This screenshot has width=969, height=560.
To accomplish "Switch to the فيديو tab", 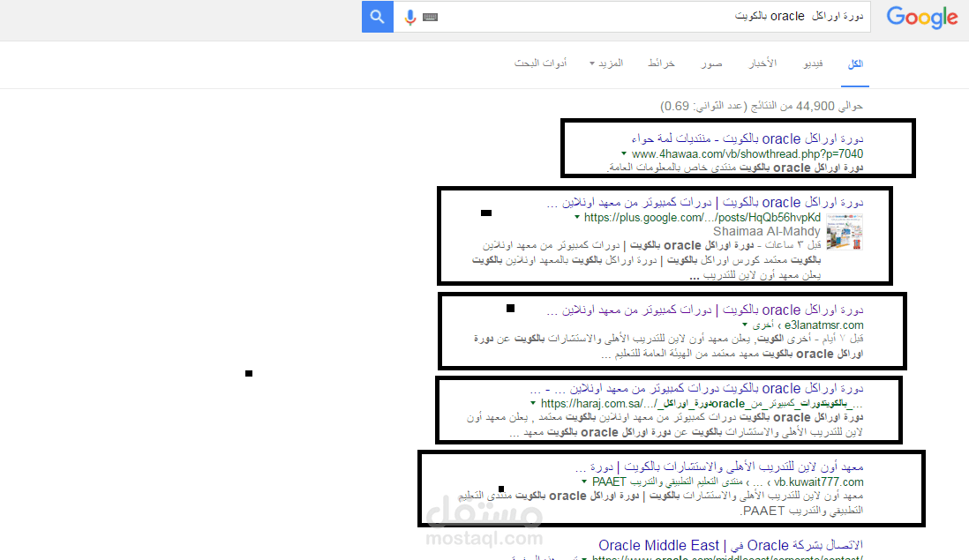I will [813, 63].
